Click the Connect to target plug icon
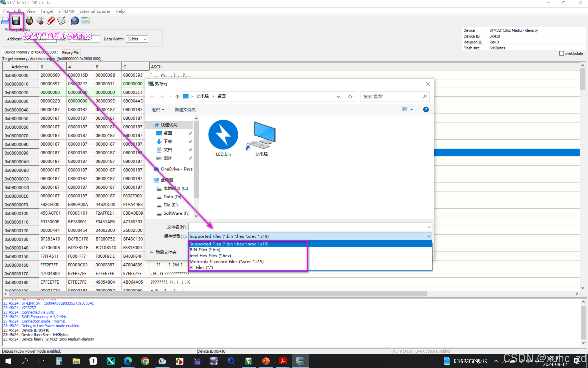This screenshot has height=368, width=588. click(30, 21)
